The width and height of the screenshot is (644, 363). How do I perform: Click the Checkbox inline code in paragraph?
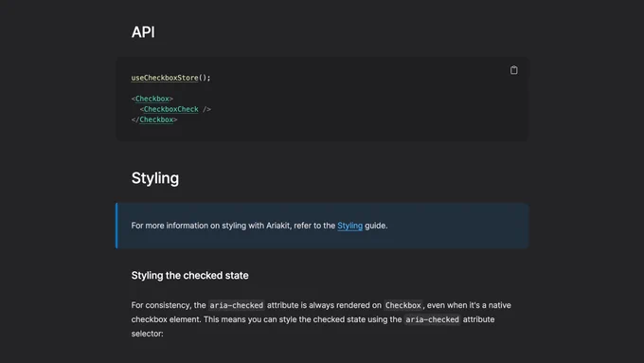402,305
